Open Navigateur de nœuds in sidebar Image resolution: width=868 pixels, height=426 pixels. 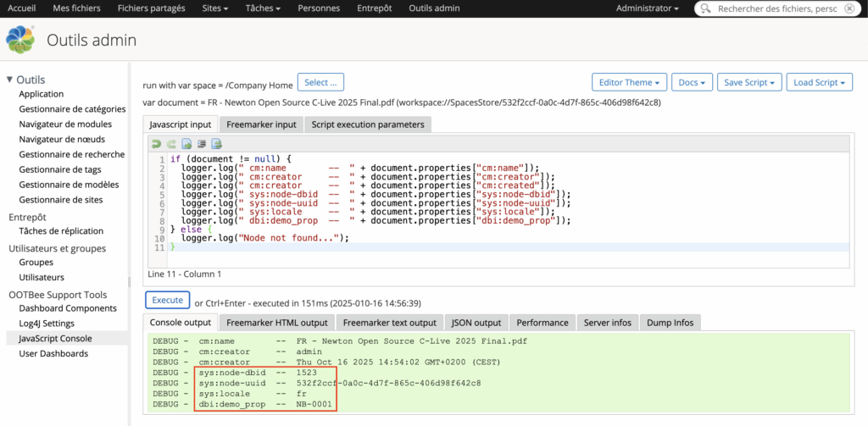click(62, 139)
